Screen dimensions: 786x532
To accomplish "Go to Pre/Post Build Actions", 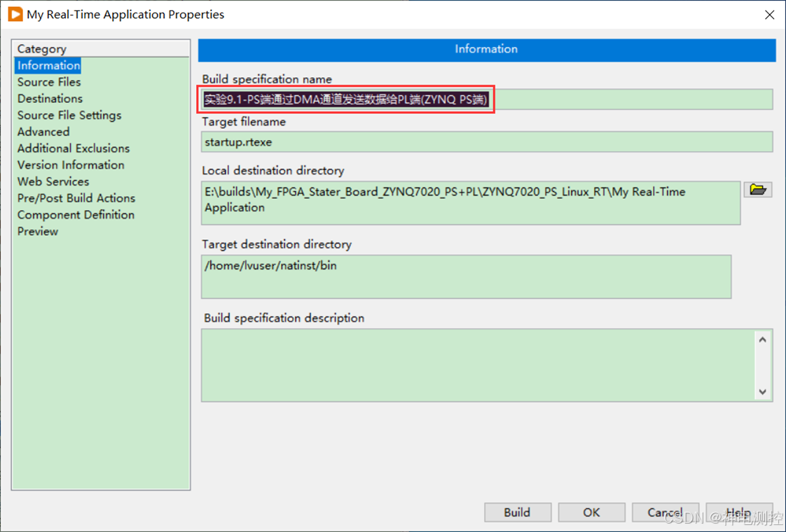I will (x=76, y=198).
